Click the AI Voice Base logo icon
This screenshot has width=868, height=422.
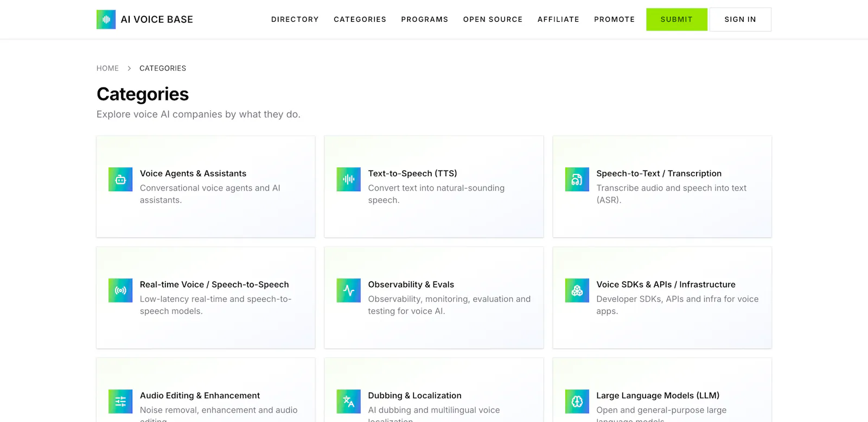pyautogui.click(x=106, y=20)
